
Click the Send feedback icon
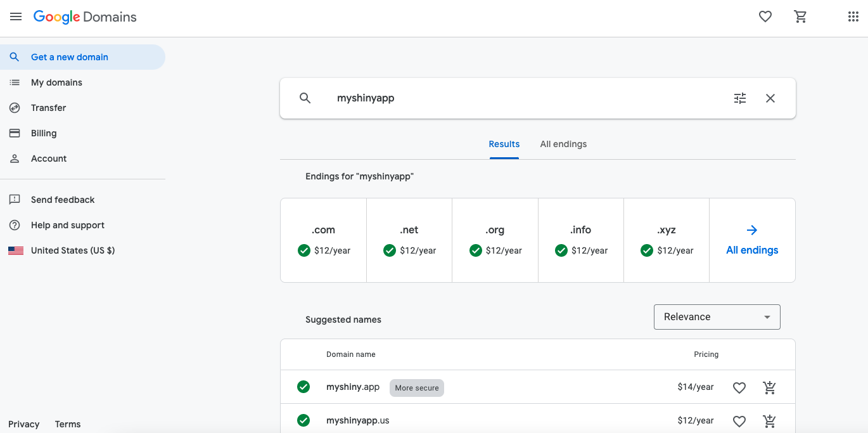(x=15, y=200)
